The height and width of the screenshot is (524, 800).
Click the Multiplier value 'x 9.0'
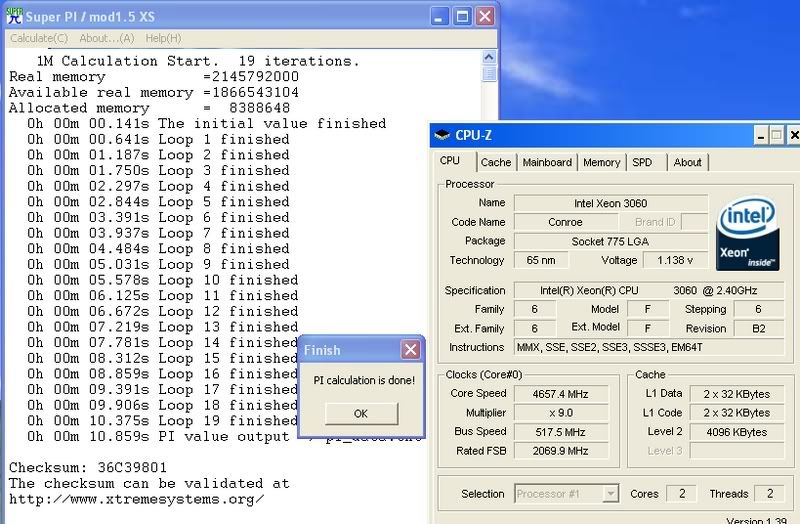point(561,413)
